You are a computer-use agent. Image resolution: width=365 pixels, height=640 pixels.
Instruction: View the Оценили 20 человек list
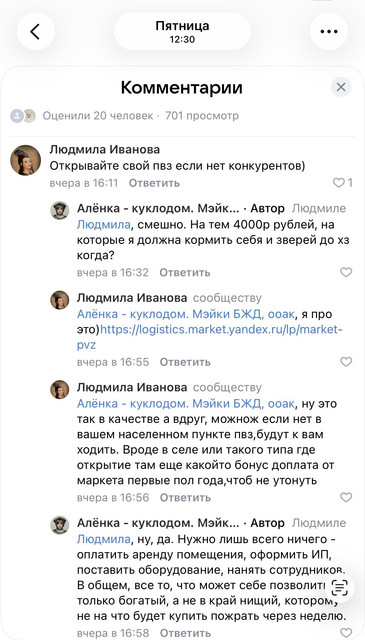coord(98,116)
